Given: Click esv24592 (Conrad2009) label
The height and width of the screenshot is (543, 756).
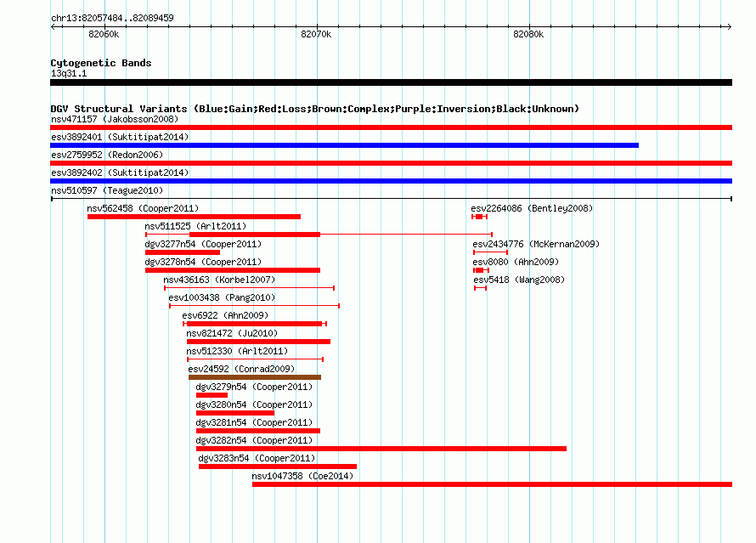Looking at the screenshot, I should (x=241, y=369).
